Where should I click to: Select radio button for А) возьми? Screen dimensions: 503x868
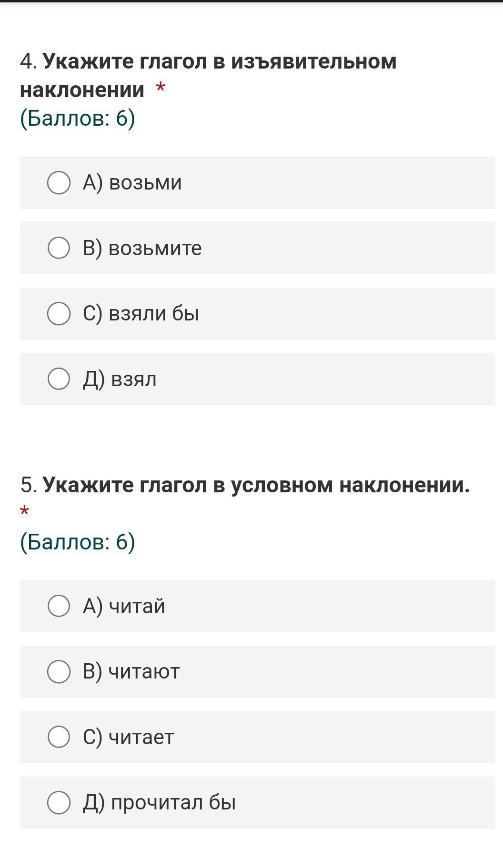pyautogui.click(x=59, y=183)
